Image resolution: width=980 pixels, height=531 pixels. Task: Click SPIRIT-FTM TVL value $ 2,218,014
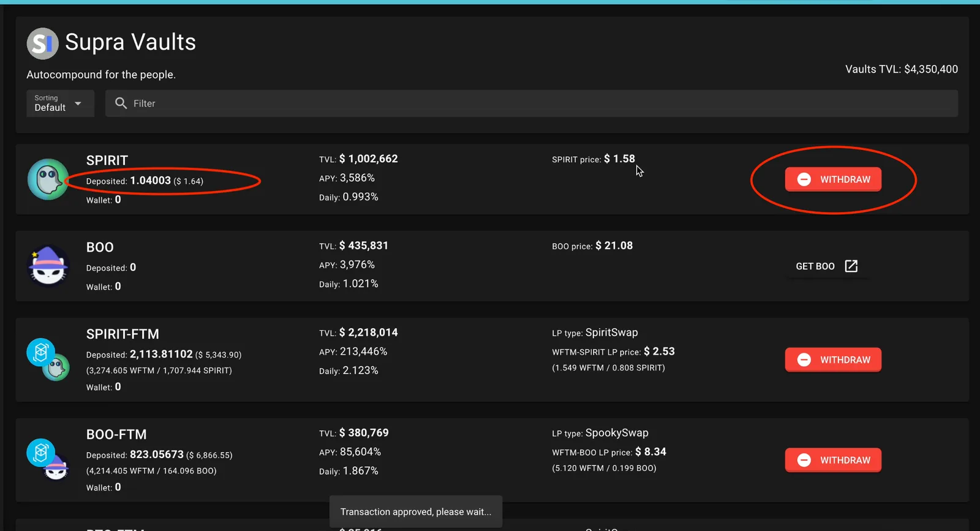[369, 333]
